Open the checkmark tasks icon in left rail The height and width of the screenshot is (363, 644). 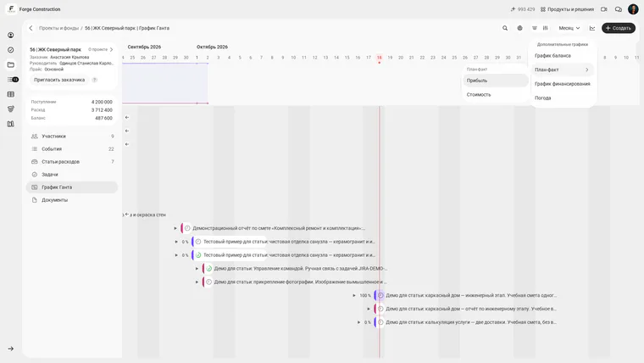[x=11, y=50]
